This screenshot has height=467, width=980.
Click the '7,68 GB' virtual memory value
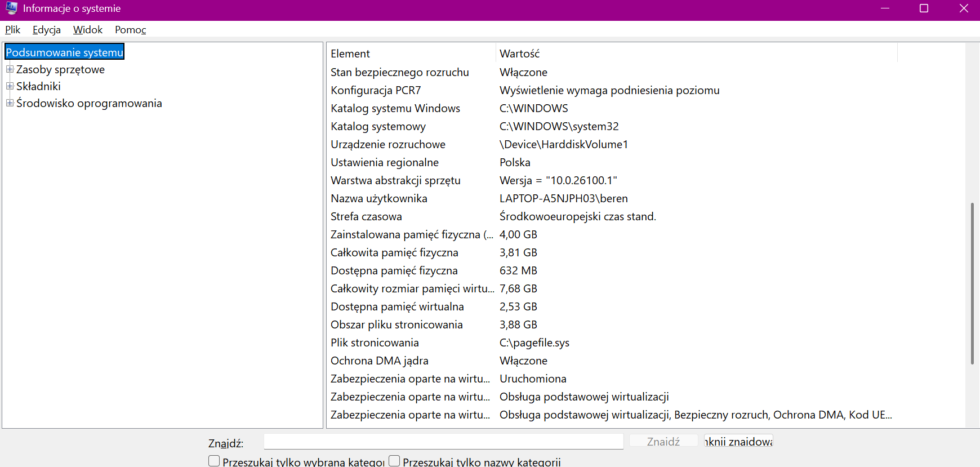coord(518,288)
